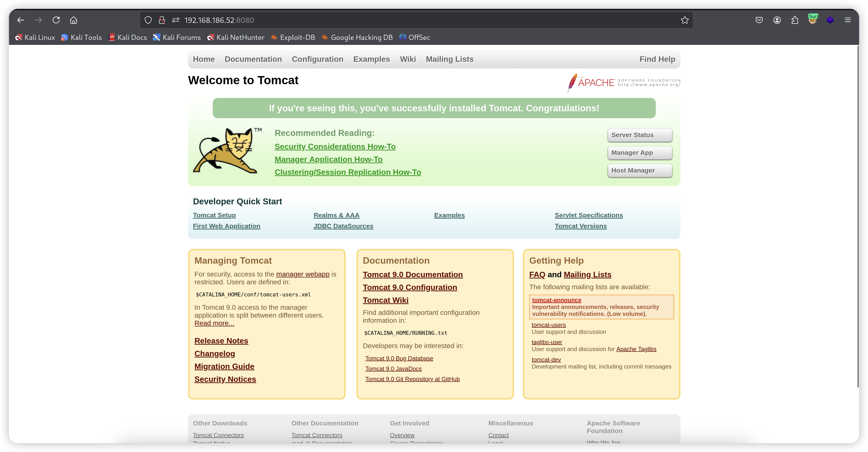Click the browser forward arrow
Image resolution: width=868 pixels, height=452 pixels.
point(38,20)
